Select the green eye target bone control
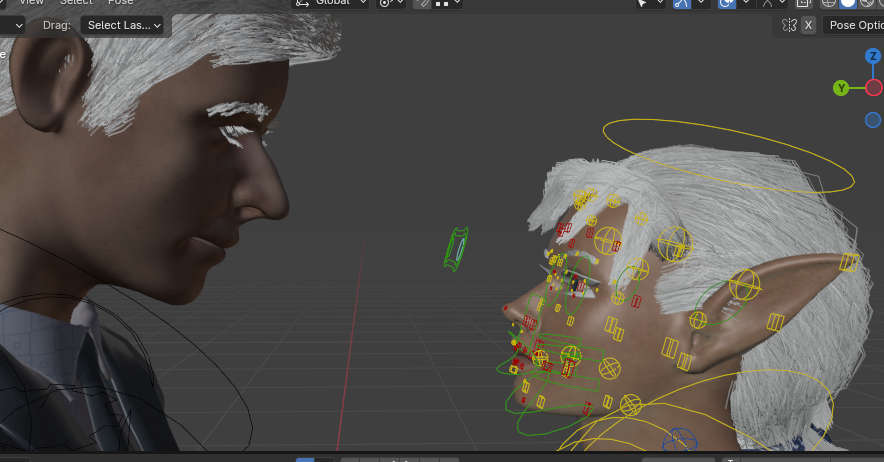 [457, 247]
